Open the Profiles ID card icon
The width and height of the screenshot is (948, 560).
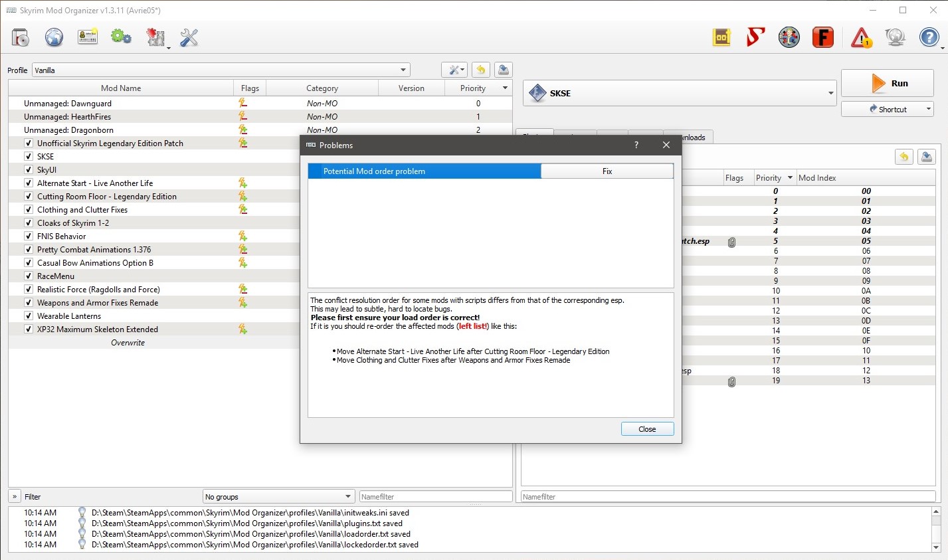tap(88, 38)
